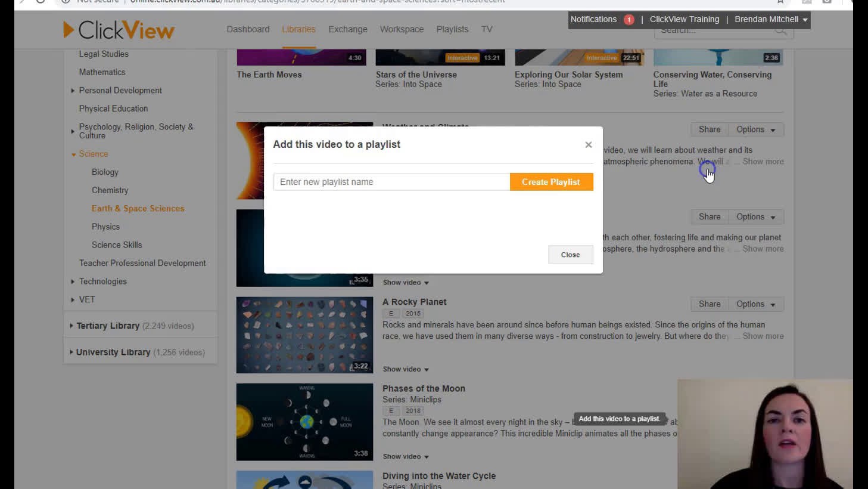Screen dimensions: 868x489
Task: Focus the new playlist name field
Action: click(x=391, y=182)
